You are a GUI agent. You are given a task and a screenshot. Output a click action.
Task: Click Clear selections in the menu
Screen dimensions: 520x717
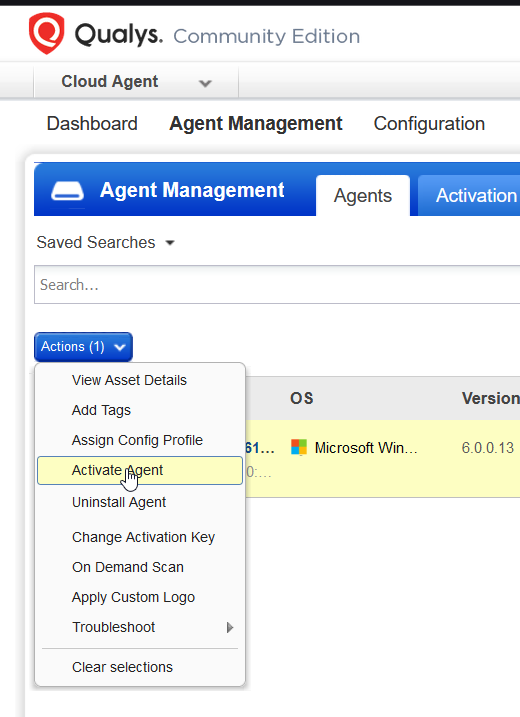[122, 667]
